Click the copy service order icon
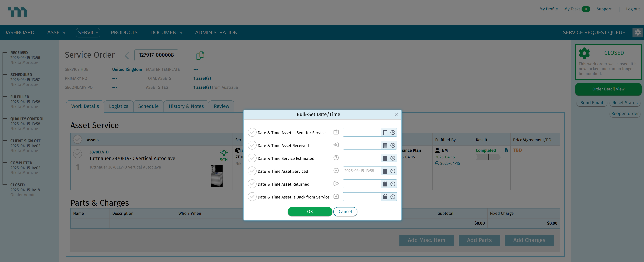 point(200,55)
